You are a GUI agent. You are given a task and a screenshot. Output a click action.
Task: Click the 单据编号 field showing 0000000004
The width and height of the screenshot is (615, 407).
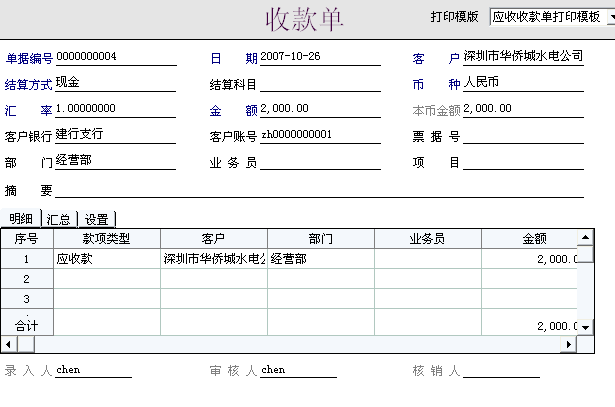click(x=116, y=57)
